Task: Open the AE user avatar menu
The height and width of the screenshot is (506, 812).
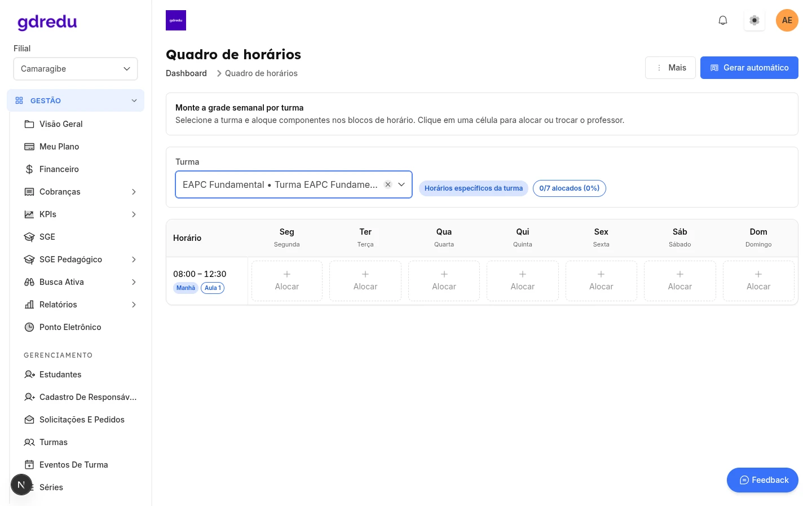Action: (x=787, y=20)
